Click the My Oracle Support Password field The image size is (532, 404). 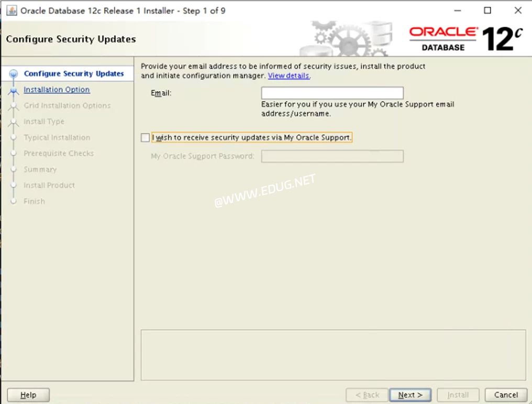(x=332, y=156)
